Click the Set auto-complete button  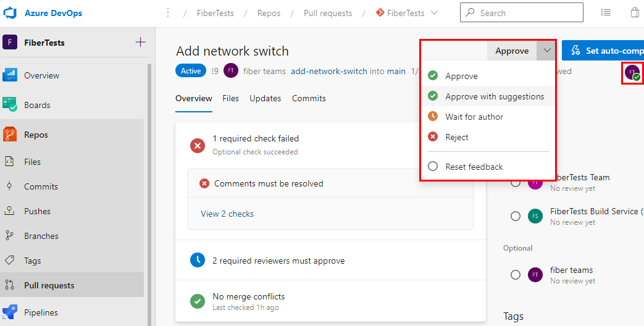603,51
